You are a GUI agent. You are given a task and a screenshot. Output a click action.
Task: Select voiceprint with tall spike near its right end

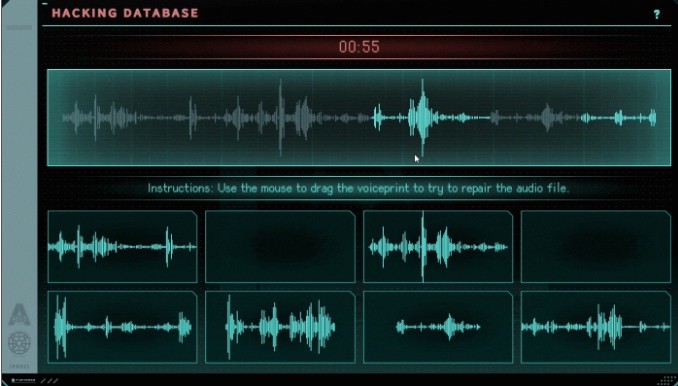[122, 247]
